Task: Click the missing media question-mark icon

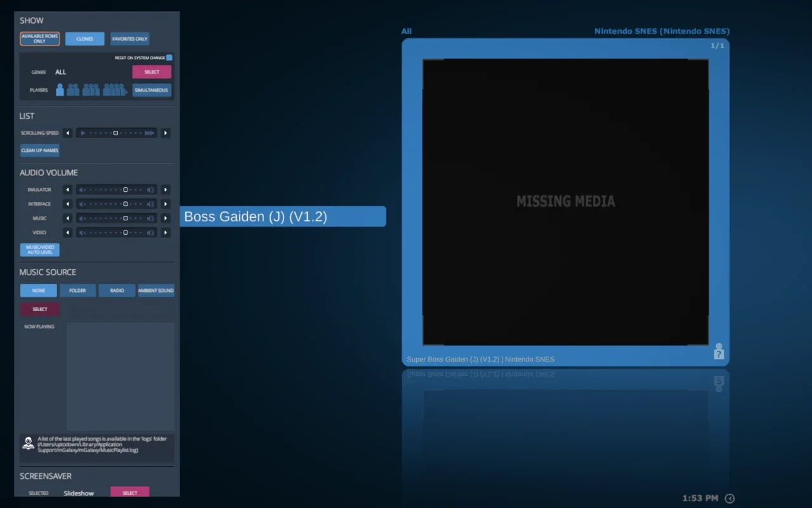Action: pos(719,351)
